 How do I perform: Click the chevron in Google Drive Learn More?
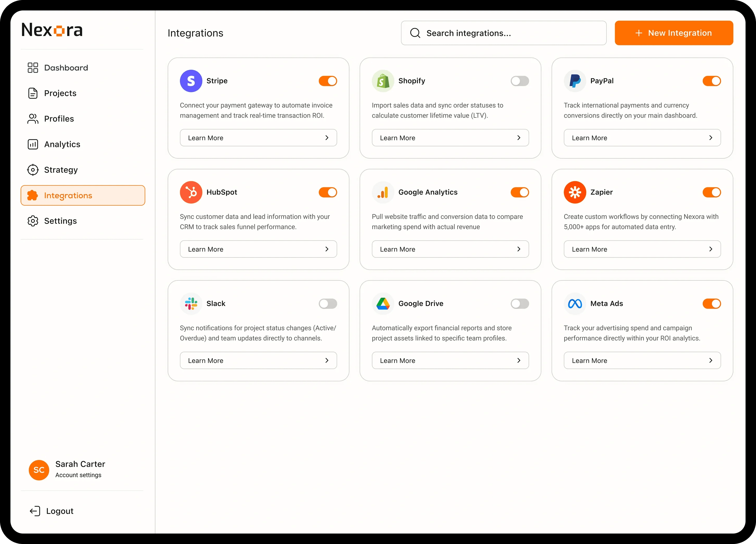[x=519, y=361]
